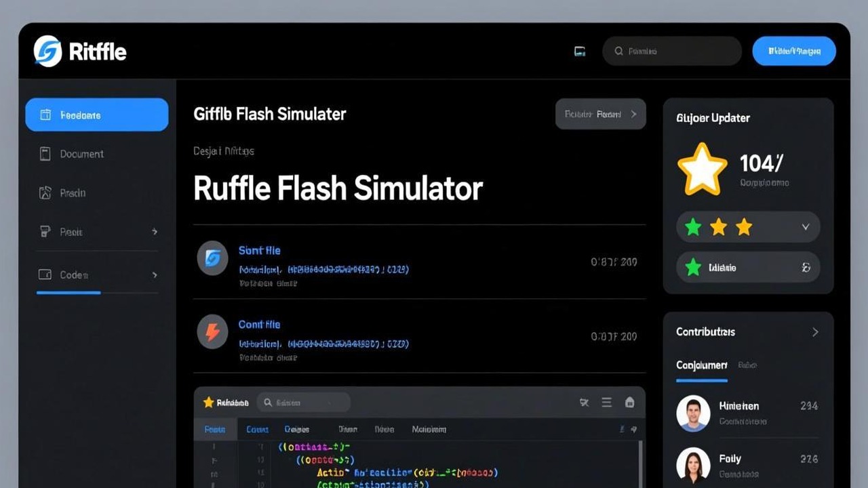Click Himiehen's count 234

[809, 406]
